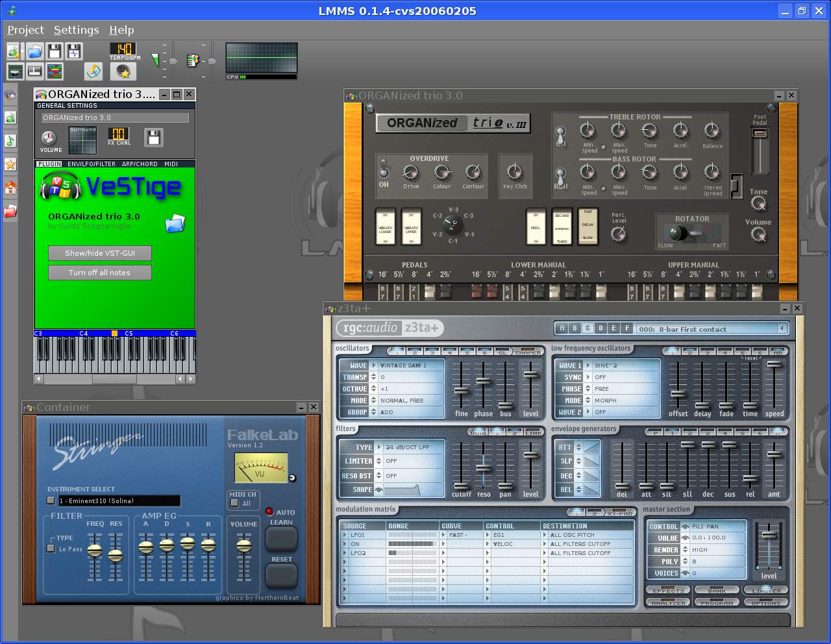Switch to the ARP/CHORD tab
The height and width of the screenshot is (644, 831).
tap(140, 164)
